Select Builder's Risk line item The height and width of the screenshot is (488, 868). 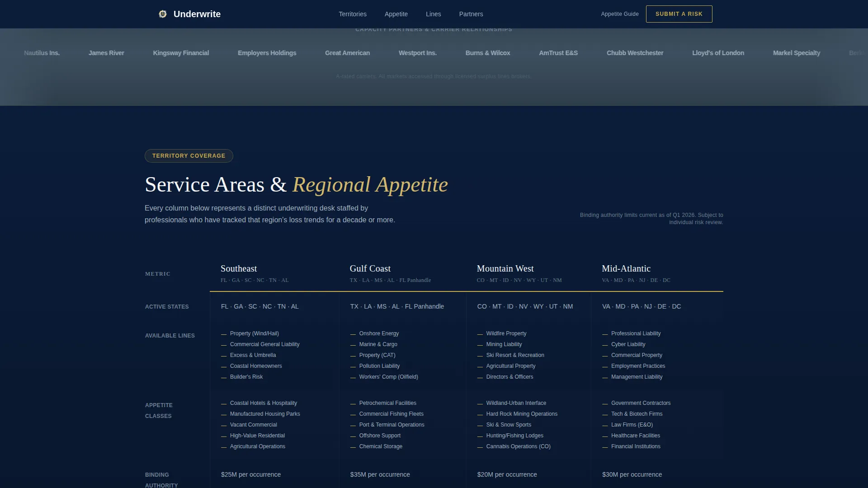[x=246, y=377]
